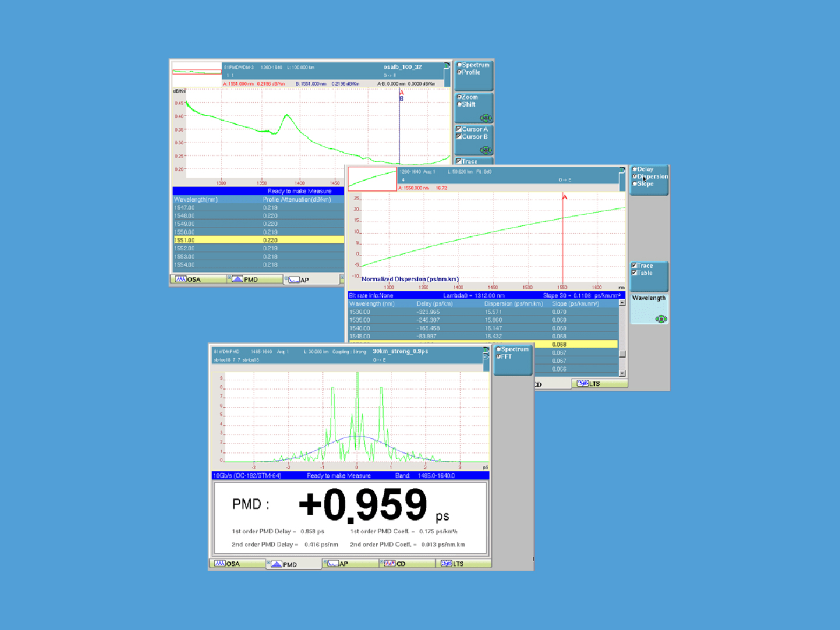
Task: Toggle the Table checkbox in the dispersion window
Action: pos(634,272)
